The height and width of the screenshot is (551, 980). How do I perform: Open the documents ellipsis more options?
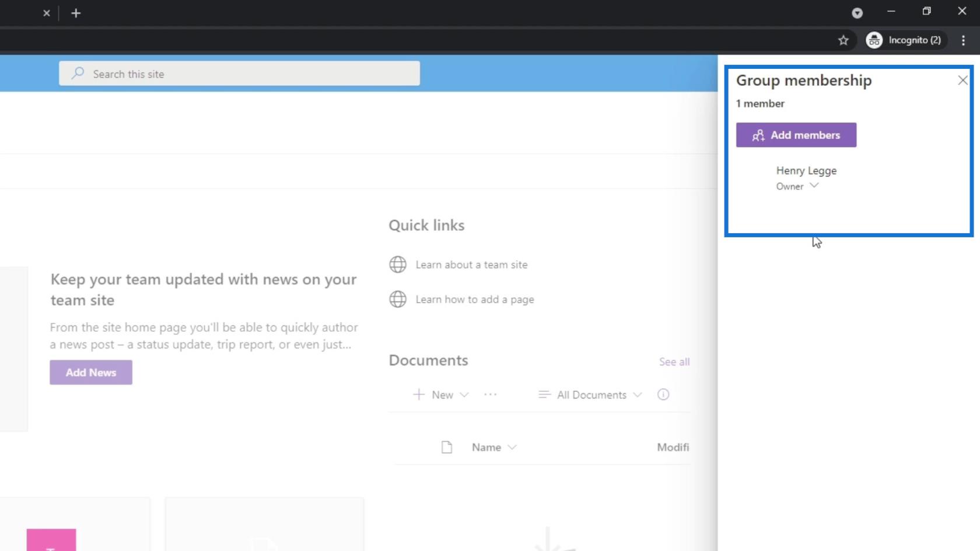coord(491,395)
